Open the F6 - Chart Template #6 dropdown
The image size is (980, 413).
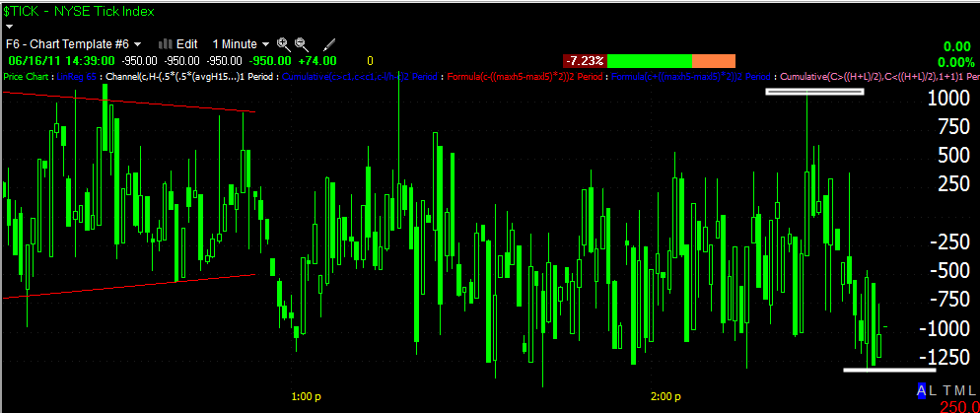click(73, 43)
